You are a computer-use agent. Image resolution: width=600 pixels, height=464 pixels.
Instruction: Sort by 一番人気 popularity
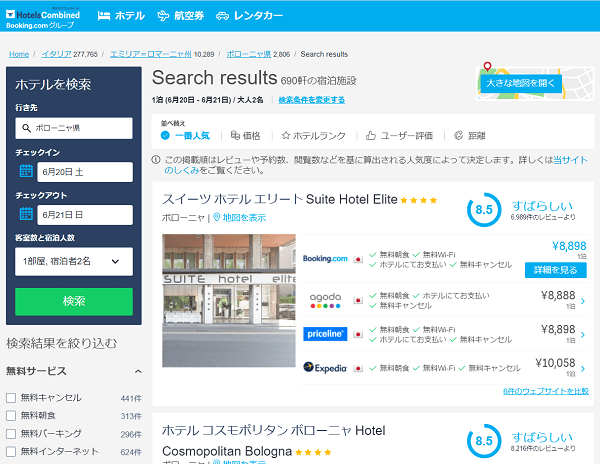point(186,135)
